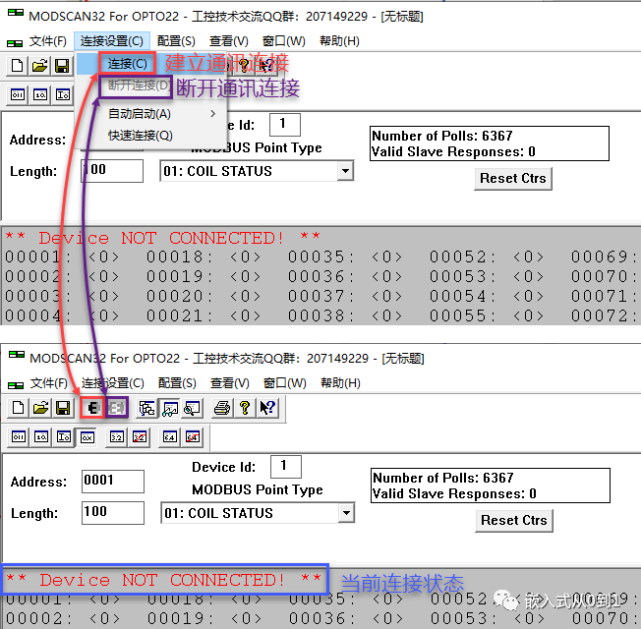Click register 00036: <0> in lower window
The width and height of the screenshot is (641, 629).
tap(346, 619)
